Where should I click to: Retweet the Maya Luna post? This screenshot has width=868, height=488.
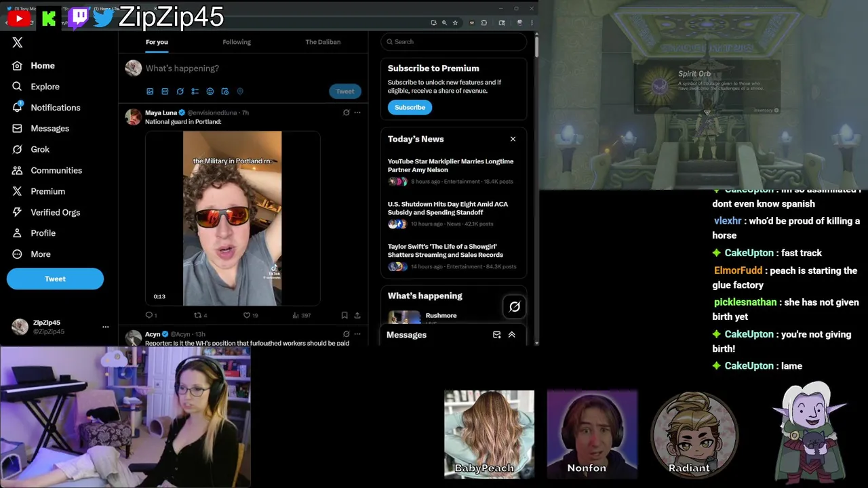click(200, 315)
